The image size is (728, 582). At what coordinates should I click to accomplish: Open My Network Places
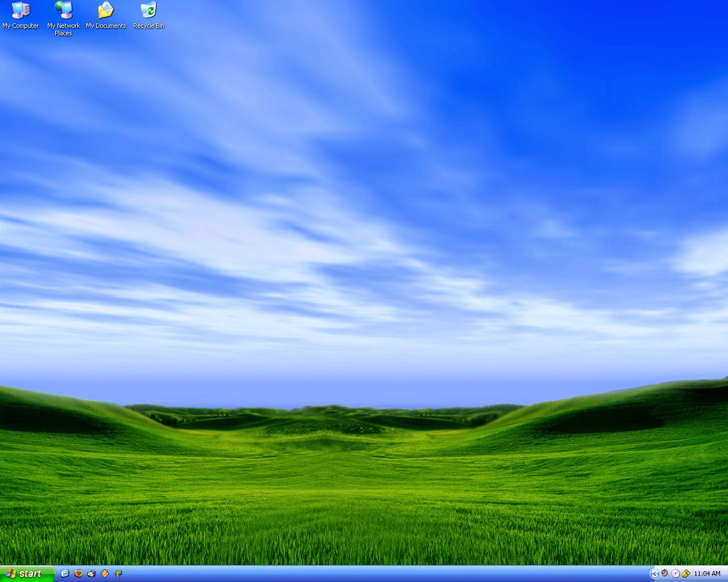click(63, 11)
